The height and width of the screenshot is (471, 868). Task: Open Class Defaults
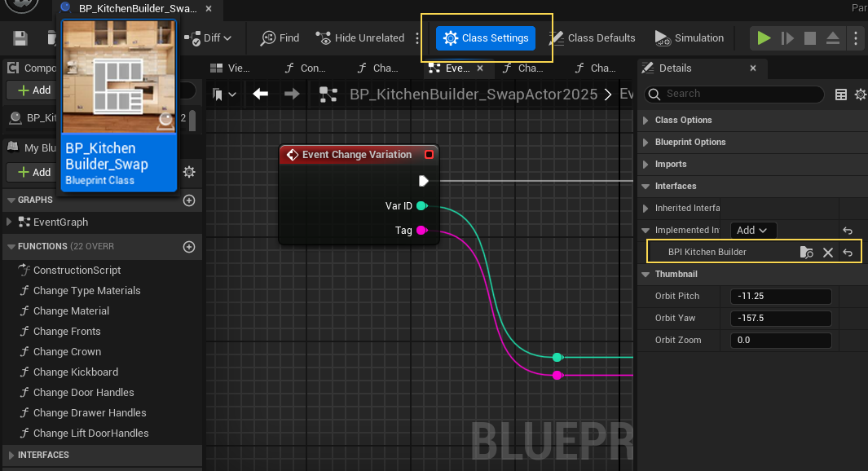(593, 38)
